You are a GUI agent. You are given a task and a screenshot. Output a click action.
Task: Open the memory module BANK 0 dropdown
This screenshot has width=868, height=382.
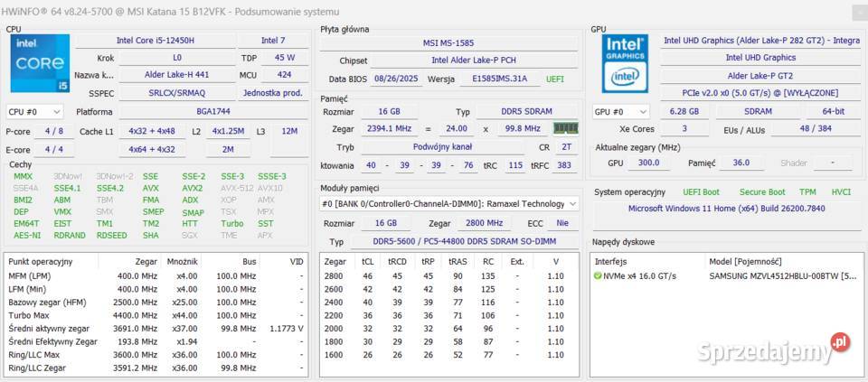(x=449, y=204)
